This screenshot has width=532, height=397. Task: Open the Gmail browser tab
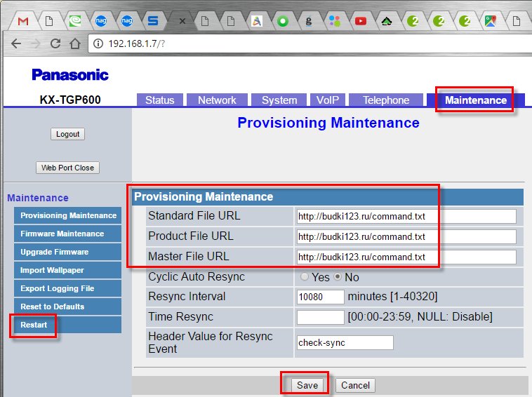23,21
